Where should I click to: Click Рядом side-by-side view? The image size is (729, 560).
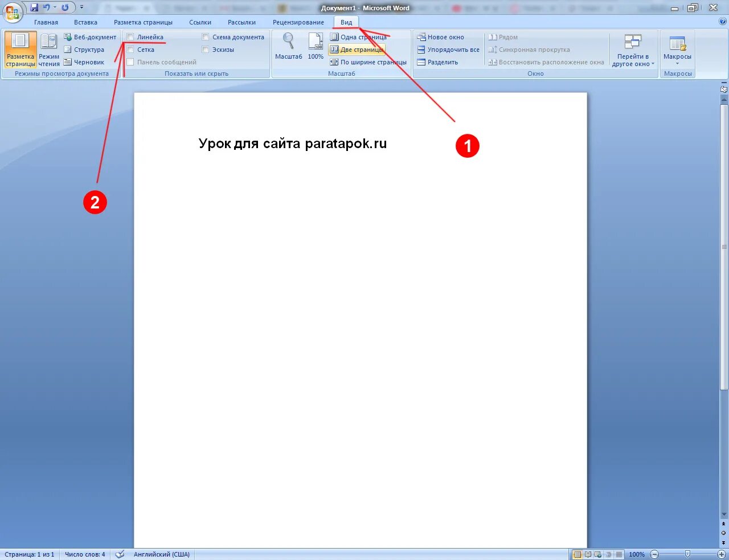click(x=503, y=37)
